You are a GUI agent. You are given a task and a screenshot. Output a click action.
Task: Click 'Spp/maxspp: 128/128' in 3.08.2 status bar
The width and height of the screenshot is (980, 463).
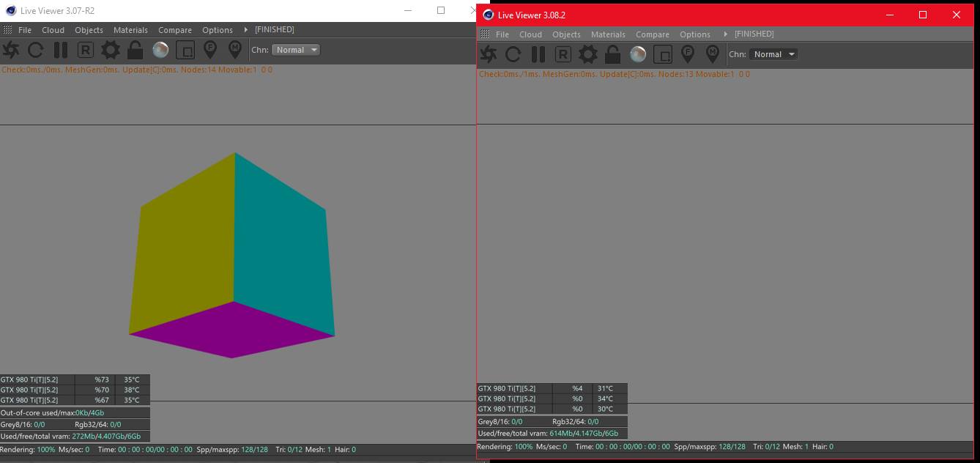pos(710,447)
